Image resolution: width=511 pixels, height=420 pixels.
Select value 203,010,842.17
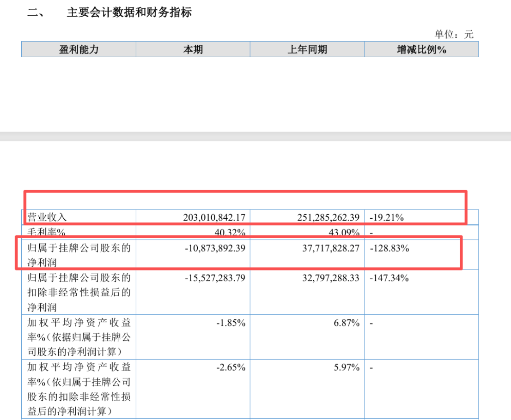[214, 217]
